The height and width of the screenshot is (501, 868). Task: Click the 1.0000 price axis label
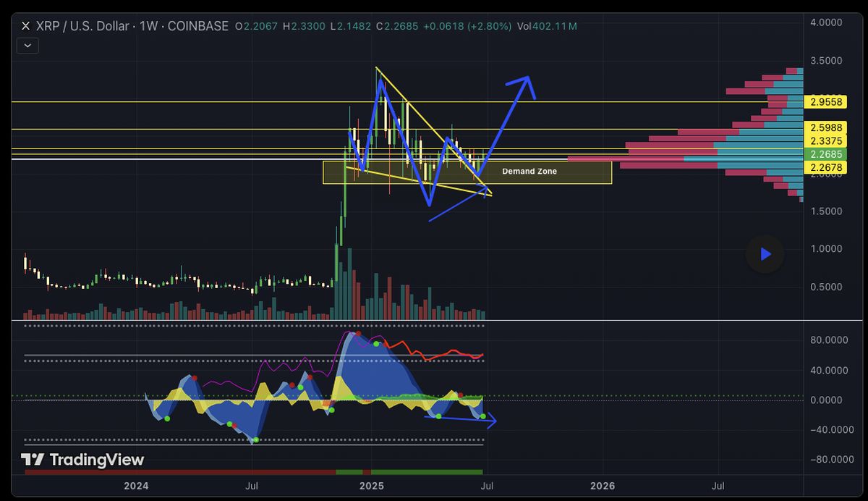tap(826, 248)
